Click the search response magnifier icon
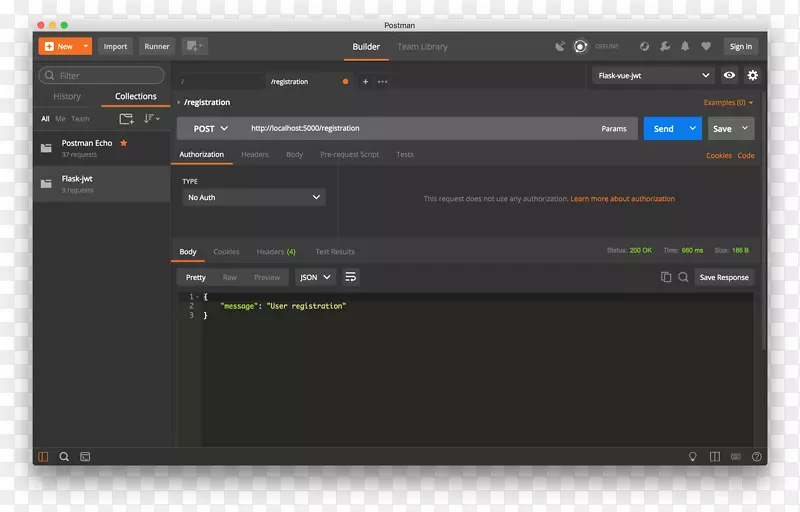Viewport: 800px width, 512px height. 683,277
